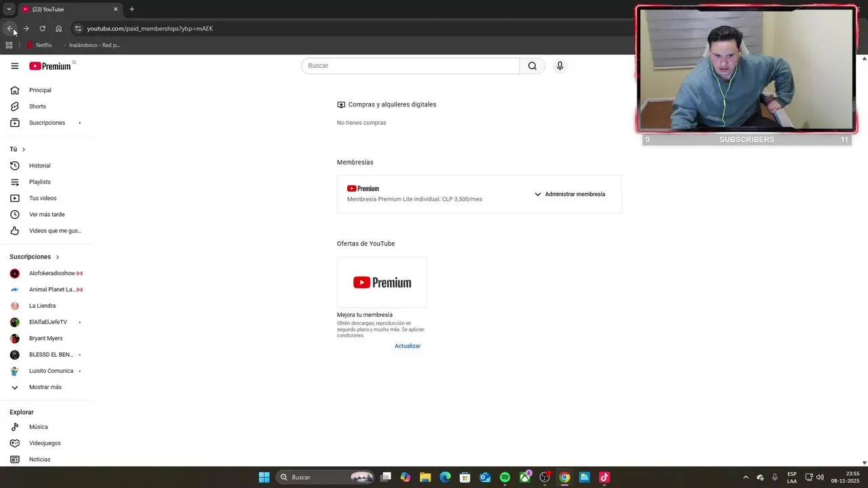Open Videojuegos in Explorar section
The image size is (868, 488).
(x=46, y=443)
